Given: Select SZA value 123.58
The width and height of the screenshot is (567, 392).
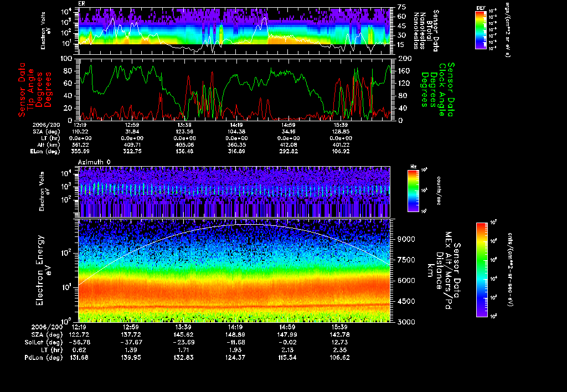Looking at the screenshot, I should click(184, 132).
